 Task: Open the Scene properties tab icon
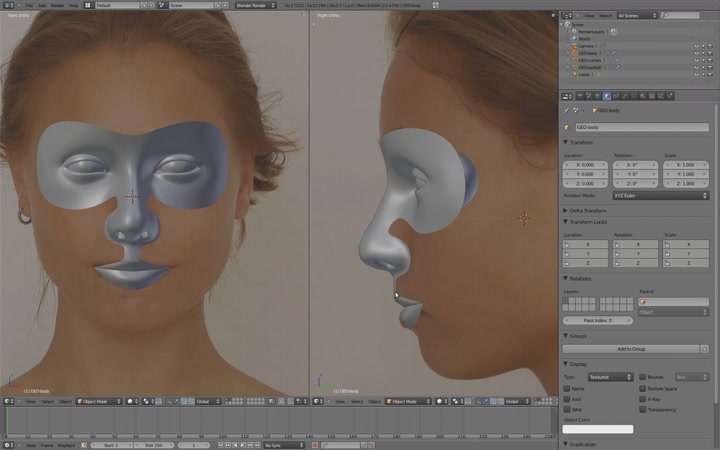(x=589, y=96)
